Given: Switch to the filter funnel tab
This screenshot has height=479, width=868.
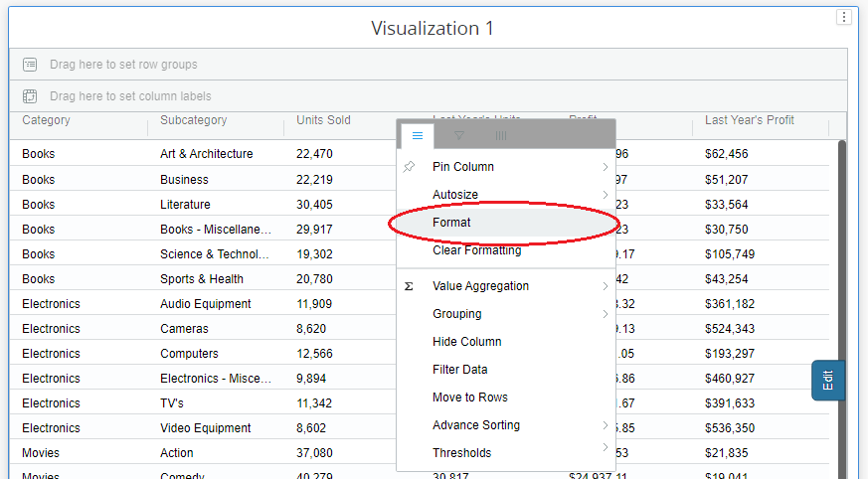Looking at the screenshot, I should [x=459, y=135].
